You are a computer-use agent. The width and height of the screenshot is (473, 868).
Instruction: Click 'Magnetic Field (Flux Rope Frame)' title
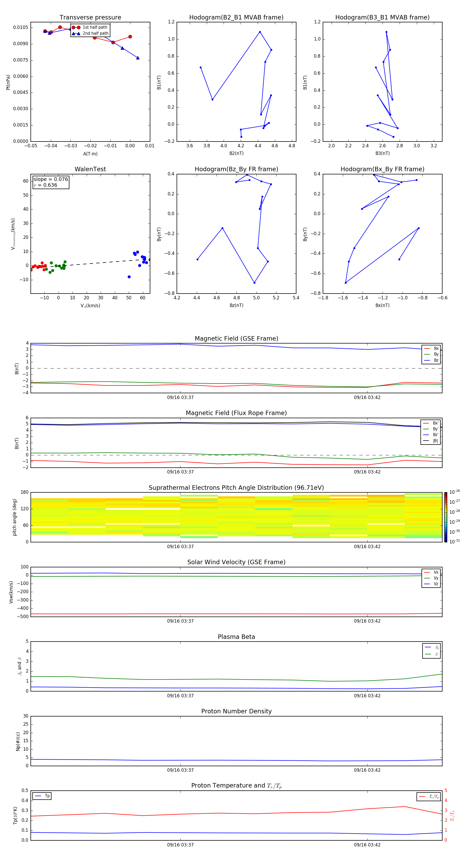point(236,413)
